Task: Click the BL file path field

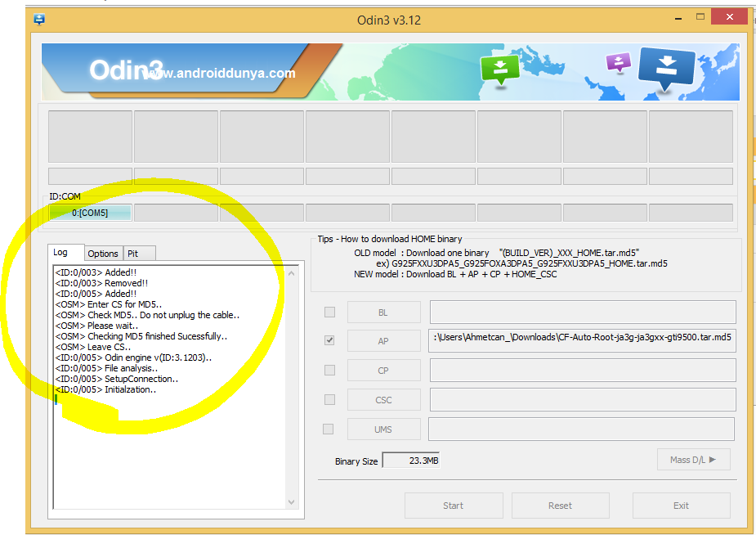Action: click(583, 312)
